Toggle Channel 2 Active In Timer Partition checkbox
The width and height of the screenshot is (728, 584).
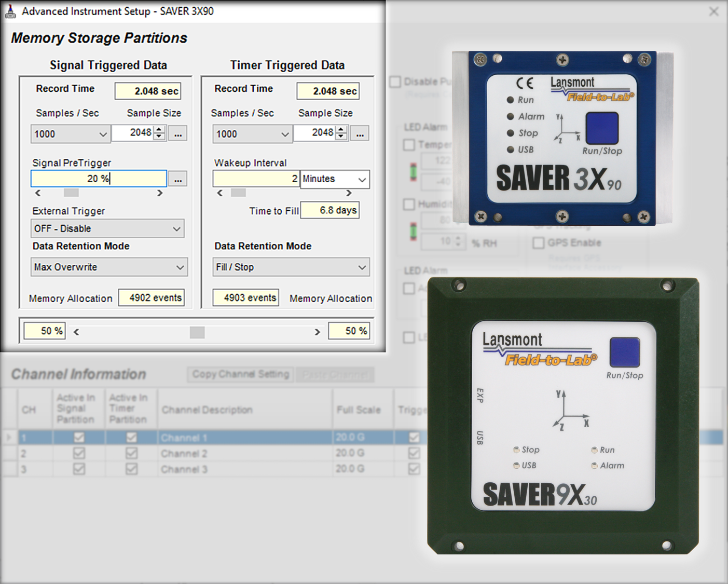(131, 453)
